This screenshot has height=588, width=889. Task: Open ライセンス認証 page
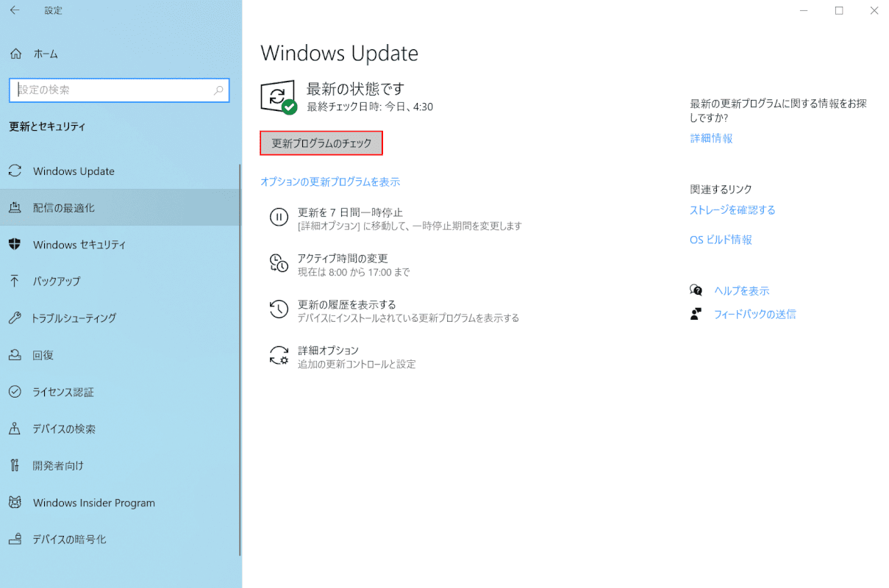pos(121,392)
